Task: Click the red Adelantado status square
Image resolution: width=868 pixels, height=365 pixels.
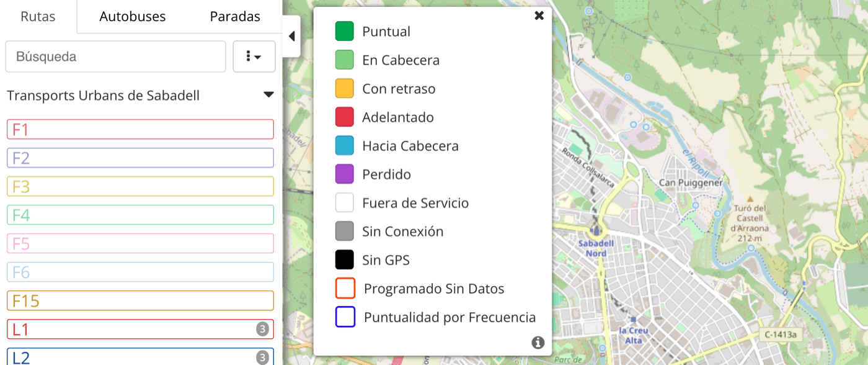Action: (345, 117)
